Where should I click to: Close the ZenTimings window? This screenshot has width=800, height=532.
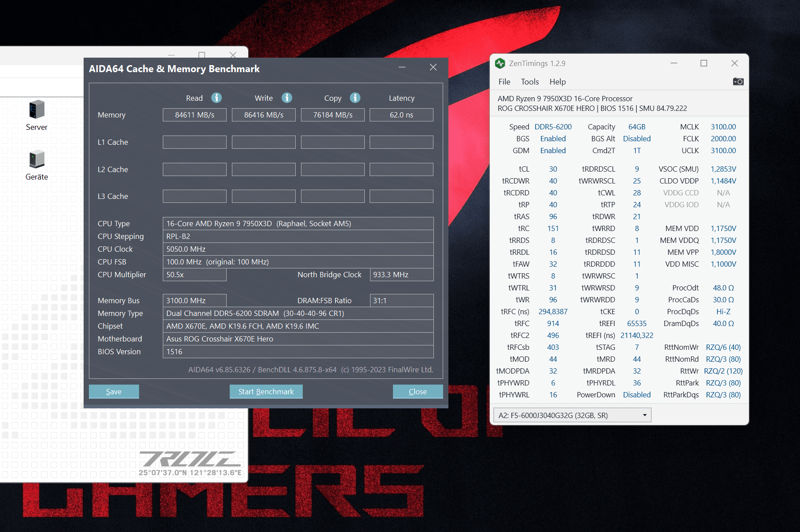coord(734,63)
